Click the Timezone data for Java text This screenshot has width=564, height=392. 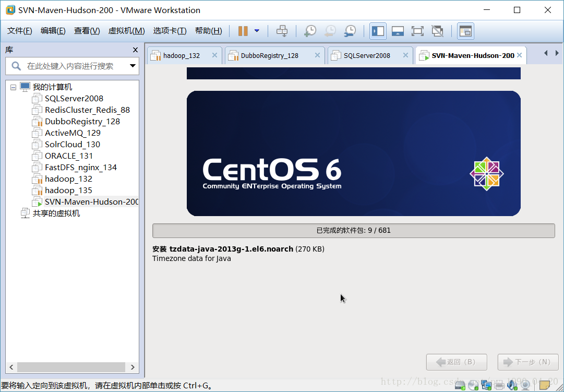tap(191, 258)
